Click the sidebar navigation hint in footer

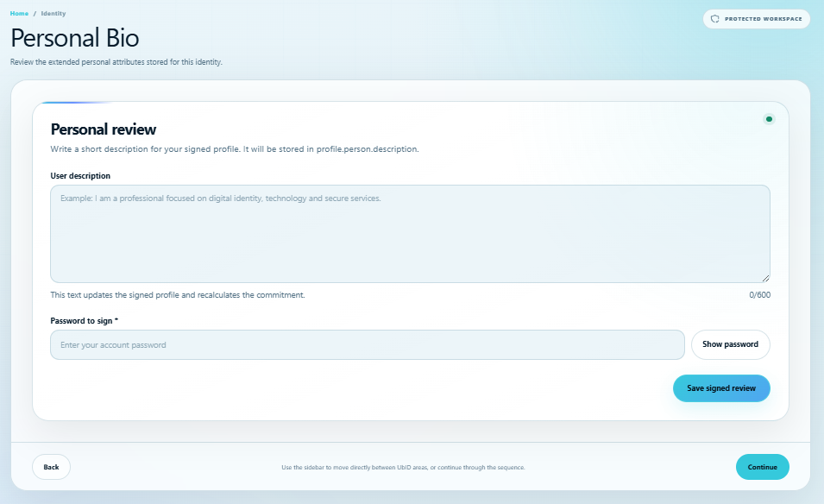[403, 467]
